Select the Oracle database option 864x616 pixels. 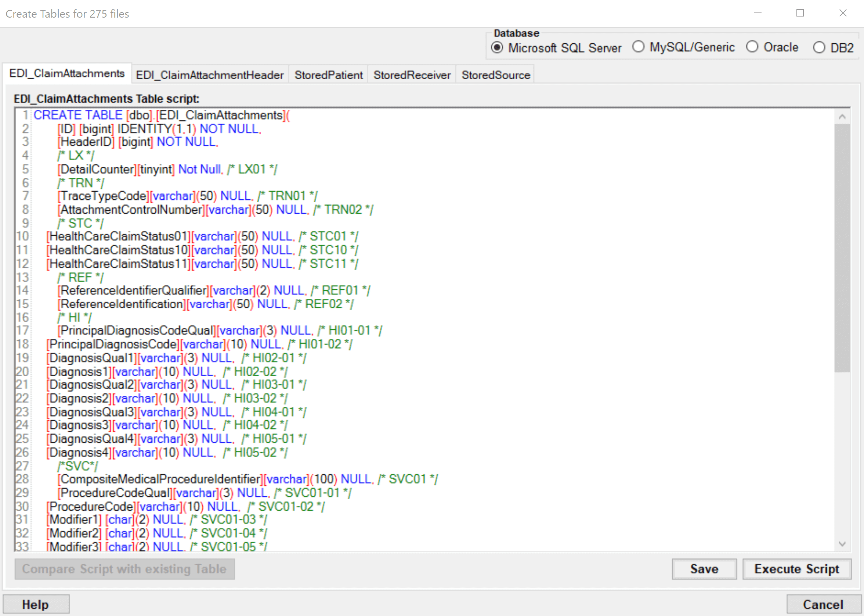752,47
